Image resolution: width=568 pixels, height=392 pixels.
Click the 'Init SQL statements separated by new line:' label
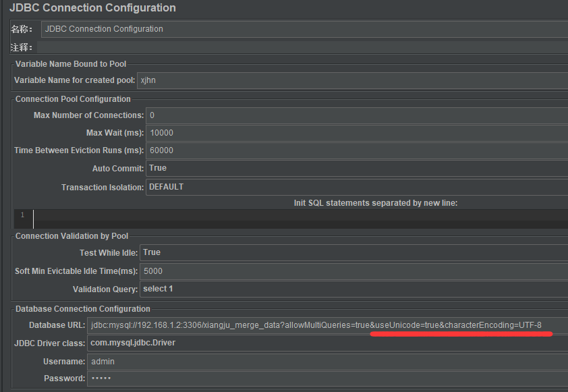point(376,203)
